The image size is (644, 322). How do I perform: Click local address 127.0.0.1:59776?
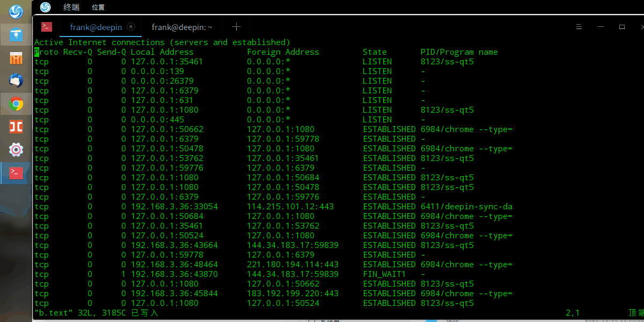167,168
